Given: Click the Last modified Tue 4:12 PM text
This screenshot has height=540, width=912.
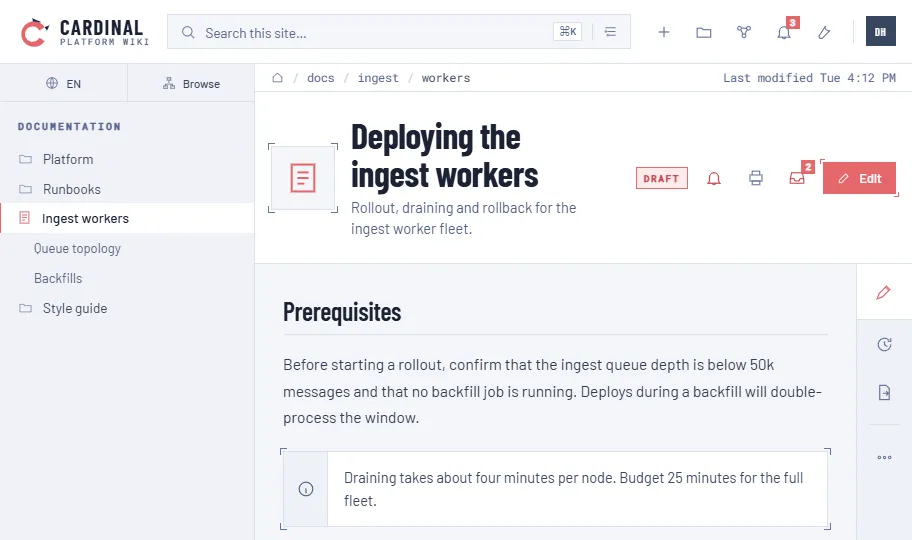Looking at the screenshot, I should (809, 77).
